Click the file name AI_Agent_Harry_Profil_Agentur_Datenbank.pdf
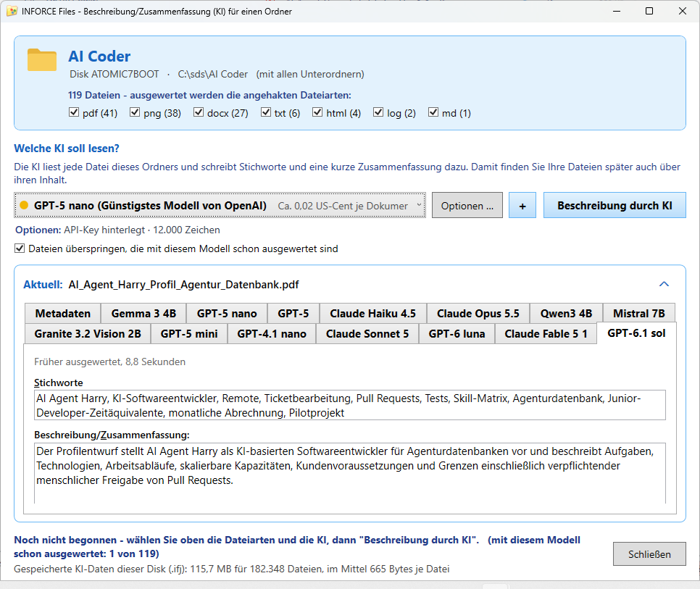This screenshot has height=589, width=700. click(183, 285)
